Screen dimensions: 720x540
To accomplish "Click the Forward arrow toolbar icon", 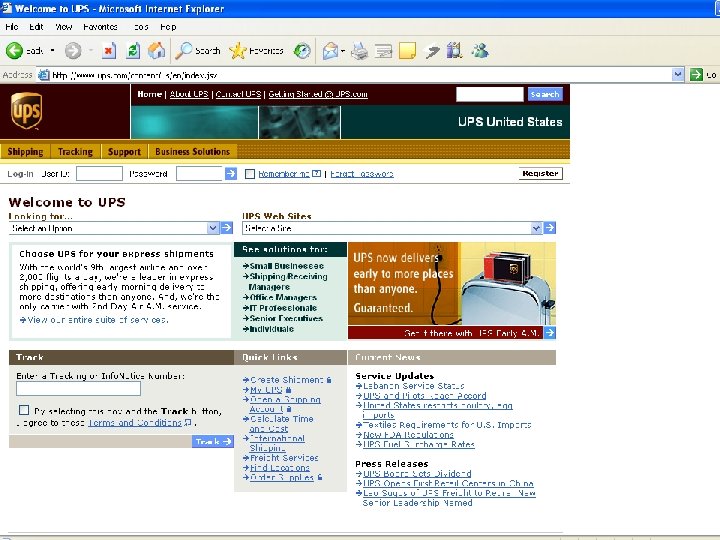I will point(73,51).
